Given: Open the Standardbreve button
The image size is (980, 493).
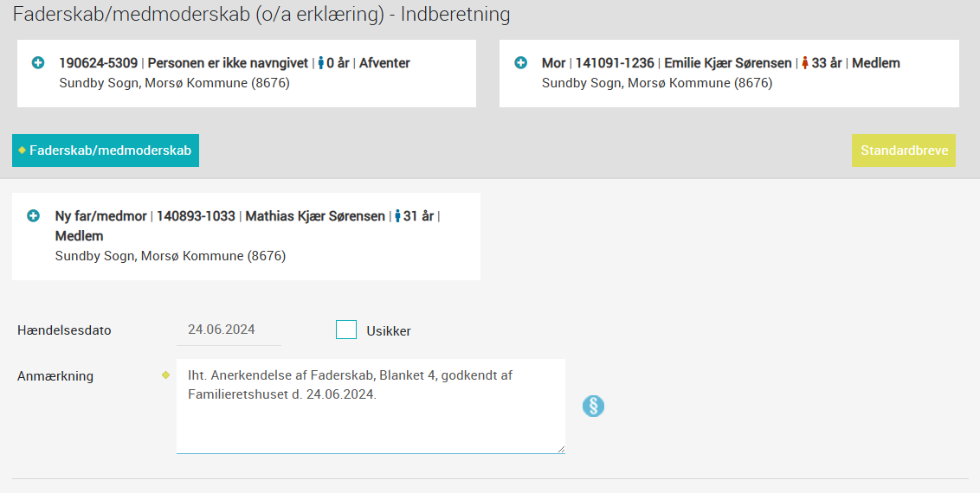Looking at the screenshot, I should pos(904,150).
